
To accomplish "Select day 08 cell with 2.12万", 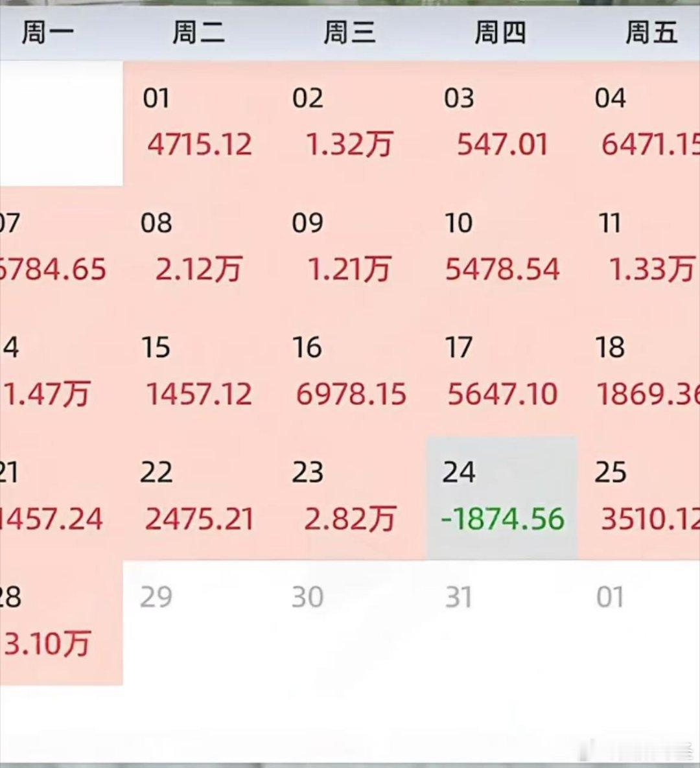I will coord(198,249).
